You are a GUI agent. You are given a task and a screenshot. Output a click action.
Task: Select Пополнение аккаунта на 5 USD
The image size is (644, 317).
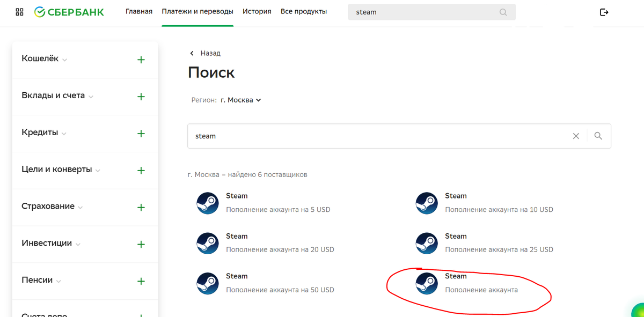[x=278, y=210]
